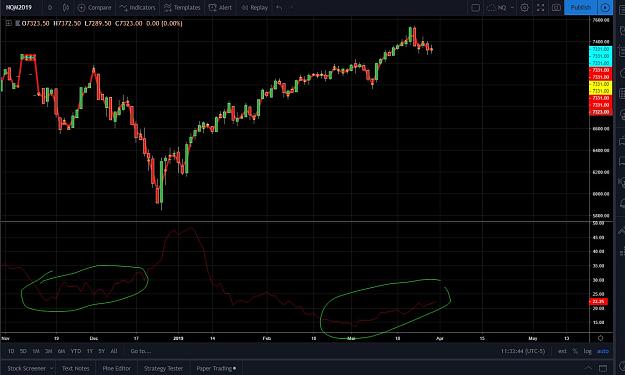Click the stream play icon beside Publish
625x375 pixels.
pos(605,8)
